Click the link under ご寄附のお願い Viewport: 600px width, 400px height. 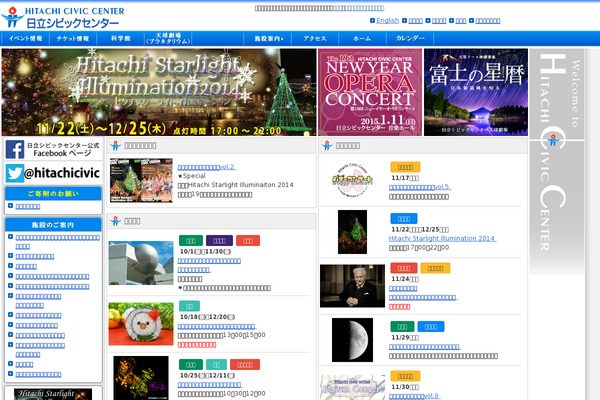pos(28,207)
